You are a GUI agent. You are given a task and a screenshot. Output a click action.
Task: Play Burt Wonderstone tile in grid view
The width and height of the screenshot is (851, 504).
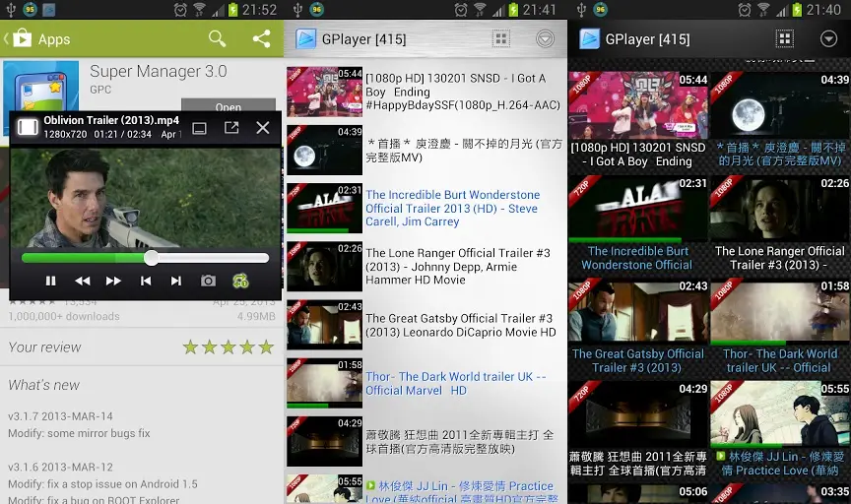pyautogui.click(x=638, y=209)
